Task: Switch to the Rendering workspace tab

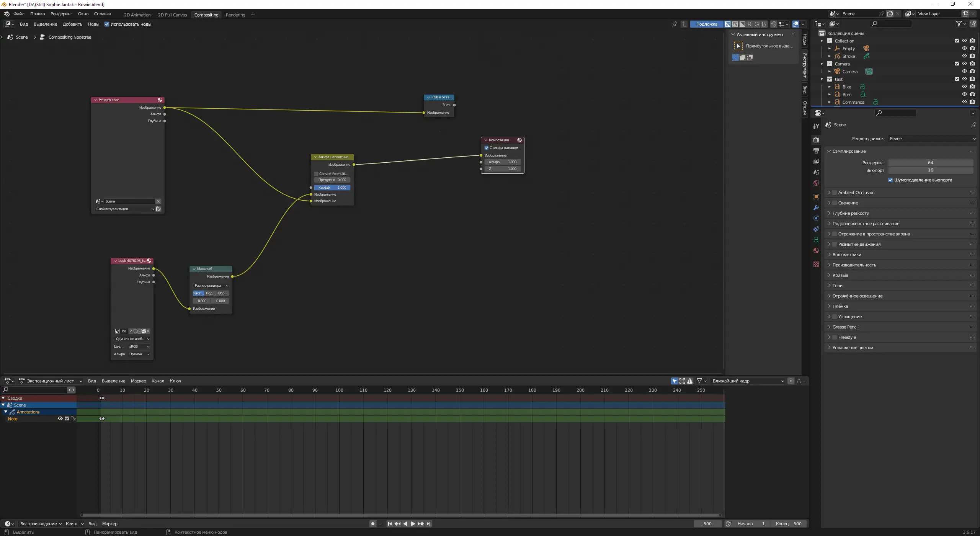Action: tap(235, 15)
